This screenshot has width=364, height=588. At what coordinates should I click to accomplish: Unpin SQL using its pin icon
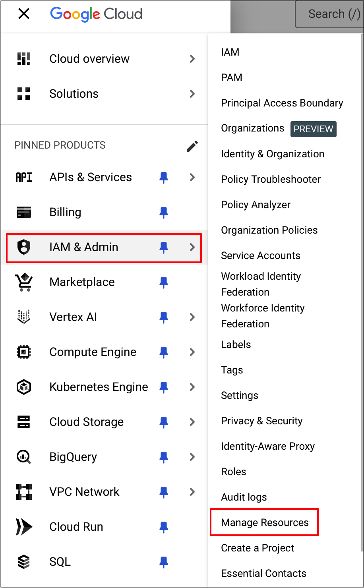[163, 562]
